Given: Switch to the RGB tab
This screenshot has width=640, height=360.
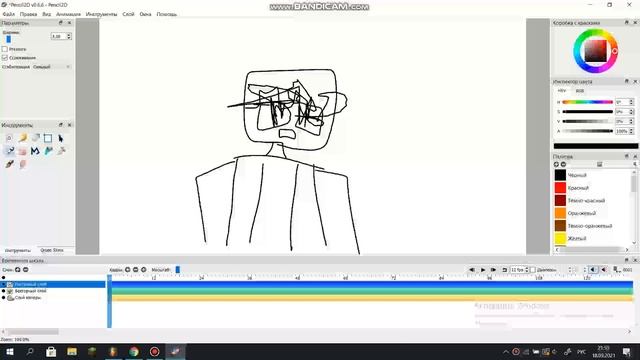Looking at the screenshot, I should [580, 91].
